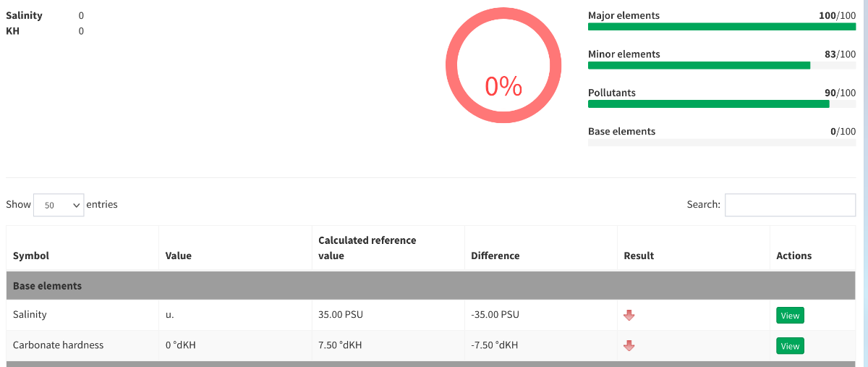868x367 pixels.
Task: Sort by Calculated reference value header
Action: pos(367,248)
